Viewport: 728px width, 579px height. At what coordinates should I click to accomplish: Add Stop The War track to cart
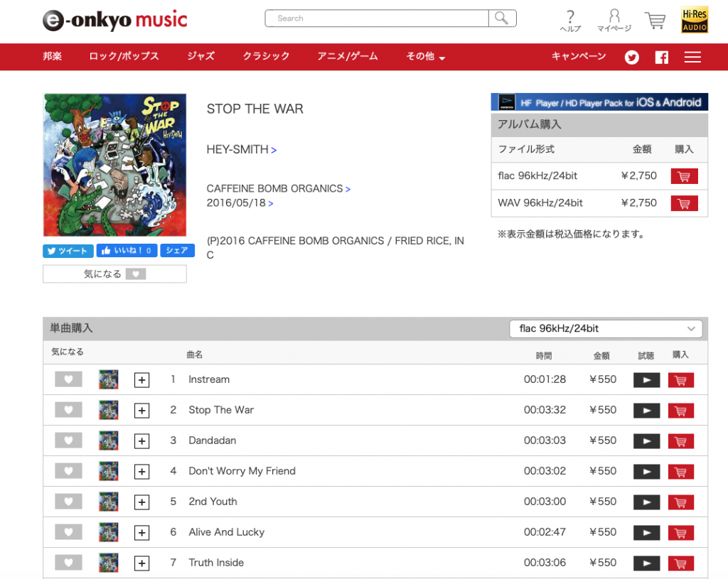(680, 411)
